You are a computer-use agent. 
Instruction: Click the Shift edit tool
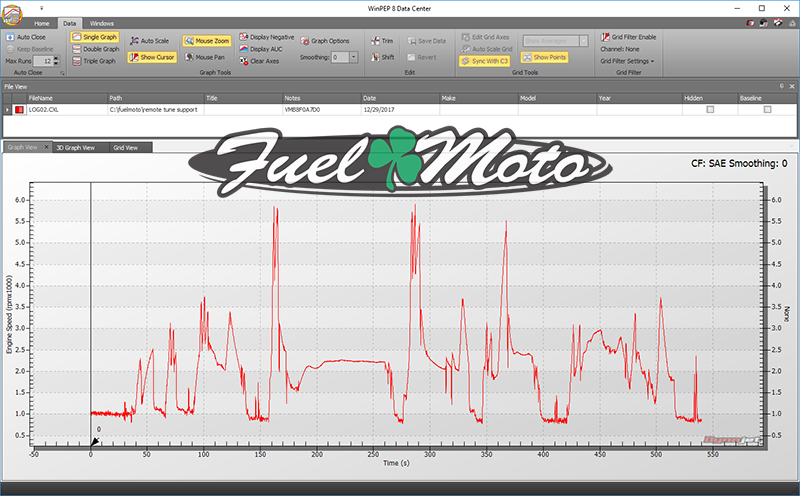(383, 57)
